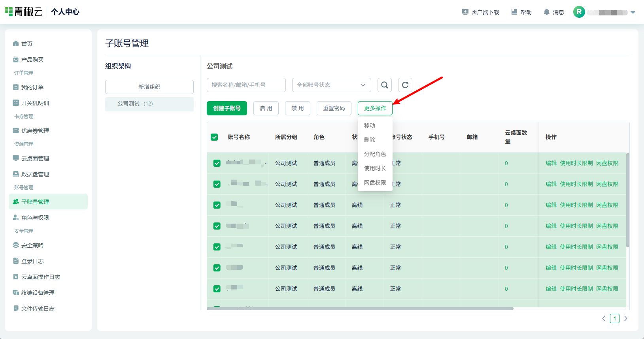Select 移动 from the more-actions menu
Viewport: 644px width, 339px height.
coord(375,126)
